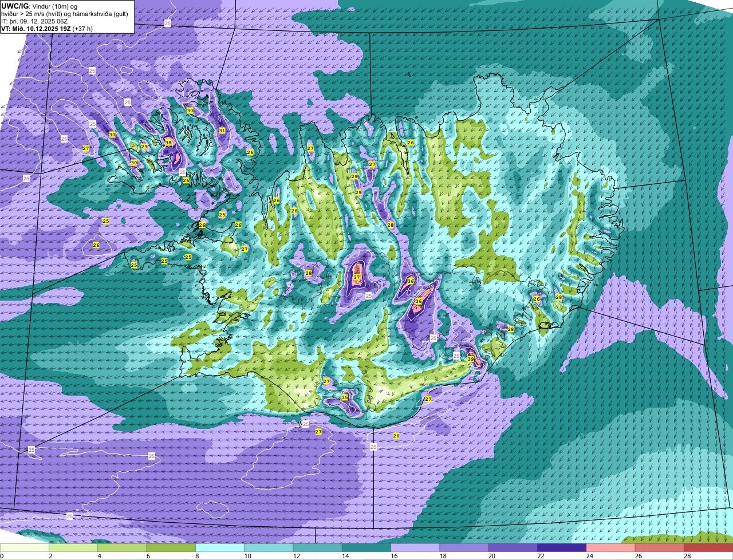Click the 6–8 m/s olive green legend swatch

click(x=171, y=548)
